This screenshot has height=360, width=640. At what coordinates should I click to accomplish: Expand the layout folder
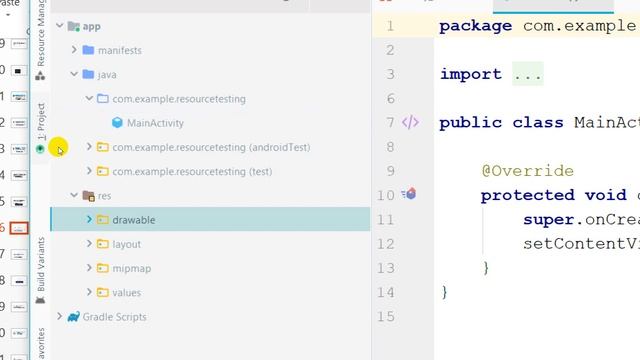(x=89, y=244)
